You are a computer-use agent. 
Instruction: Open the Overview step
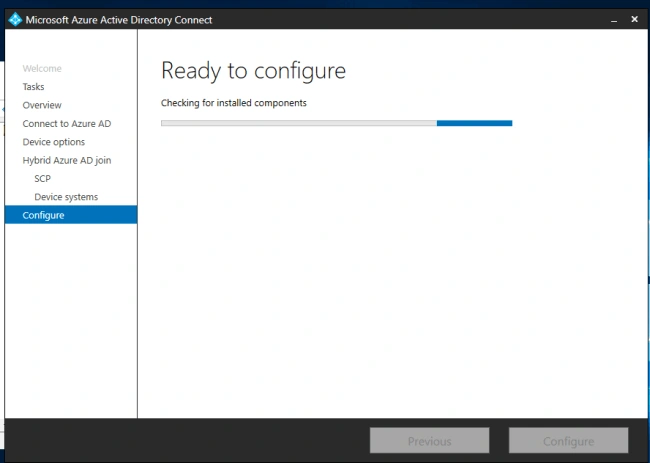[42, 105]
